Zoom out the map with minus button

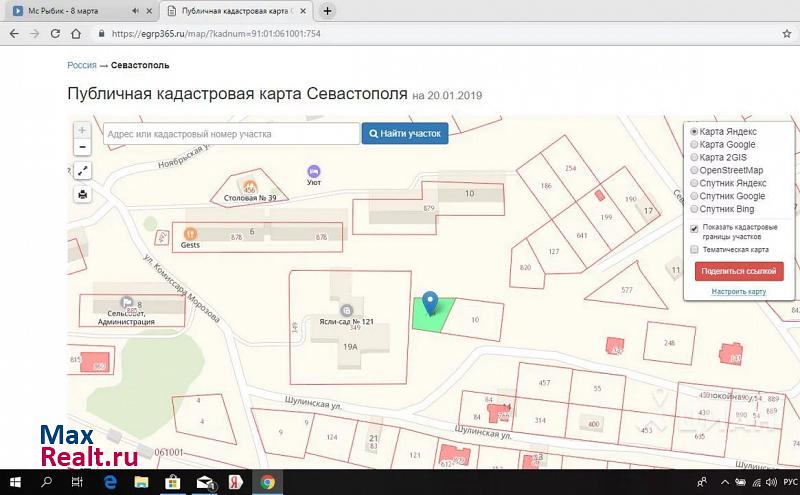click(x=82, y=147)
